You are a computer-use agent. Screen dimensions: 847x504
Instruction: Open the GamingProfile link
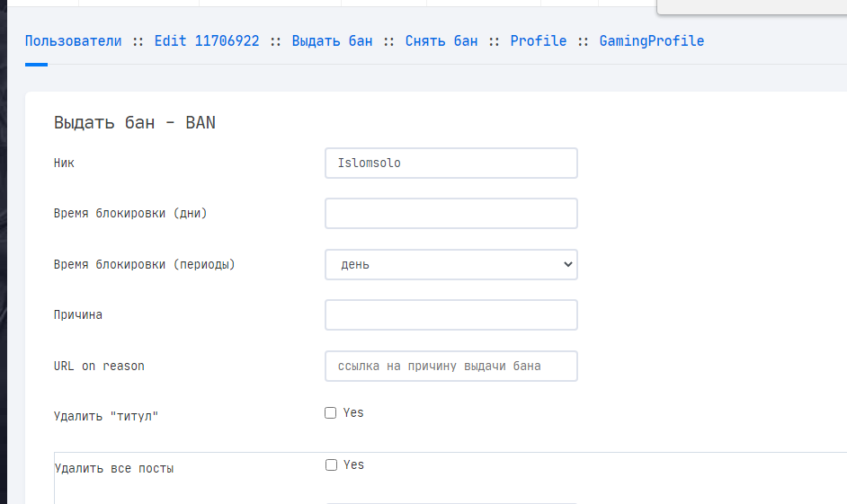click(x=652, y=41)
